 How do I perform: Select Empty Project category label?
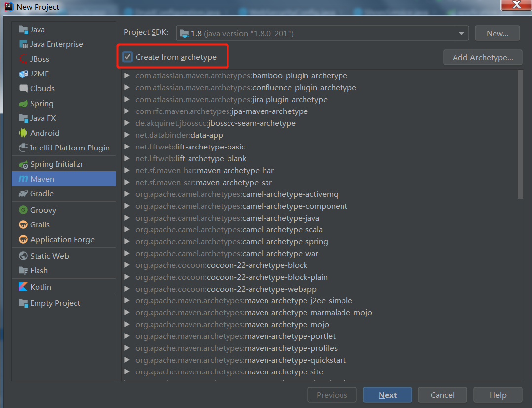pos(55,303)
